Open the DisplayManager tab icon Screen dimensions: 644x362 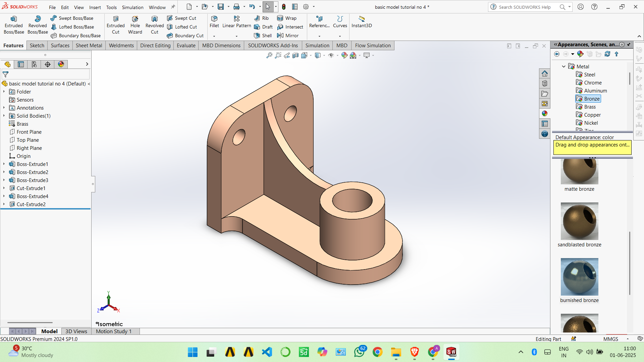[61, 64]
